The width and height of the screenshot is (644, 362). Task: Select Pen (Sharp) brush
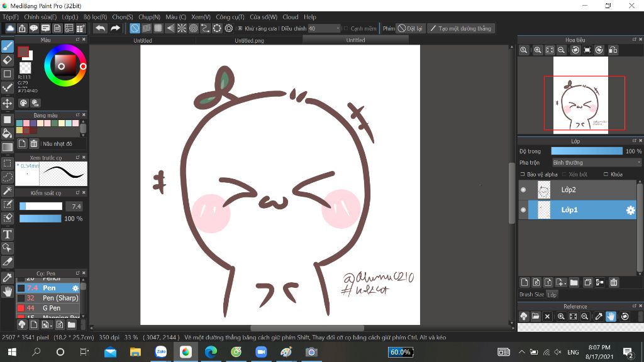pyautogui.click(x=48, y=298)
